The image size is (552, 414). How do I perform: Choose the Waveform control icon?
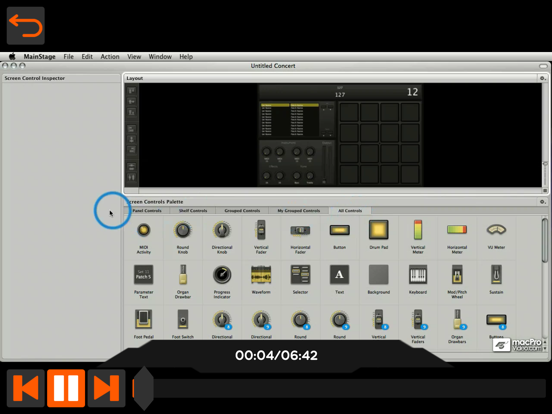click(x=261, y=275)
